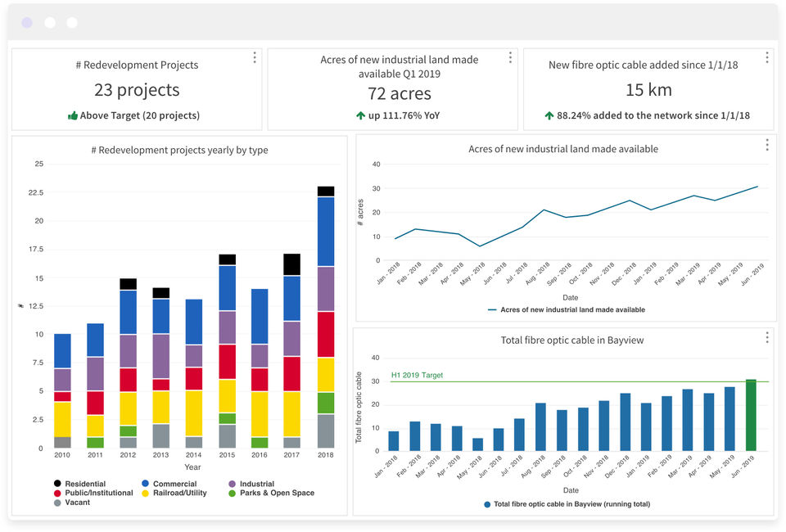Image resolution: width=786 pixels, height=532 pixels.
Task: Click the Dec-2018 fibre optic cable bar
Action: pyautogui.click(x=625, y=422)
